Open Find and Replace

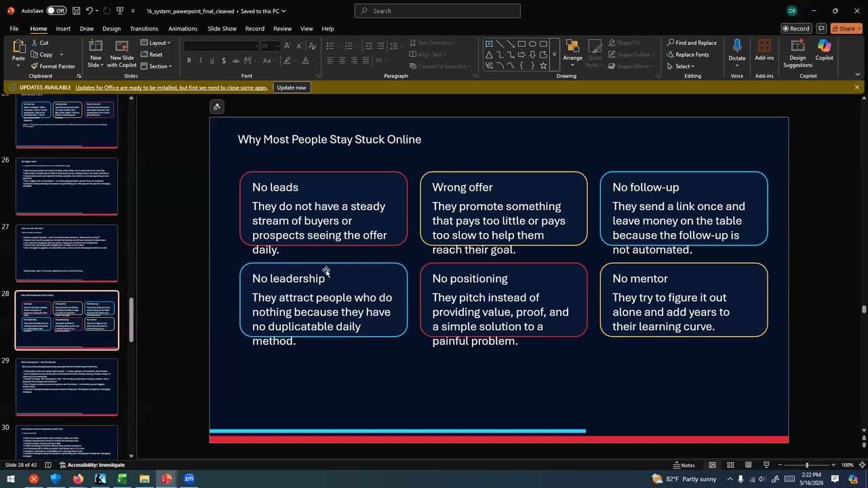(x=692, y=43)
